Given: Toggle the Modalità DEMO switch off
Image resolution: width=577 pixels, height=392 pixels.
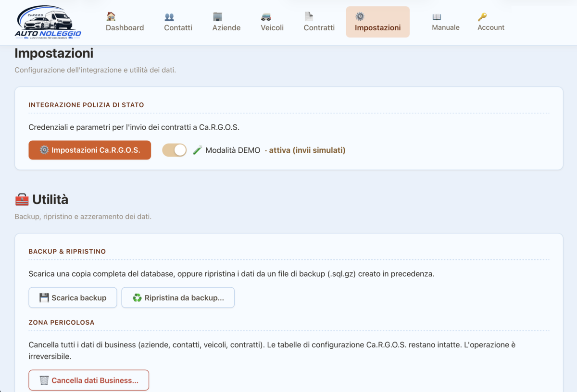Looking at the screenshot, I should click(174, 150).
